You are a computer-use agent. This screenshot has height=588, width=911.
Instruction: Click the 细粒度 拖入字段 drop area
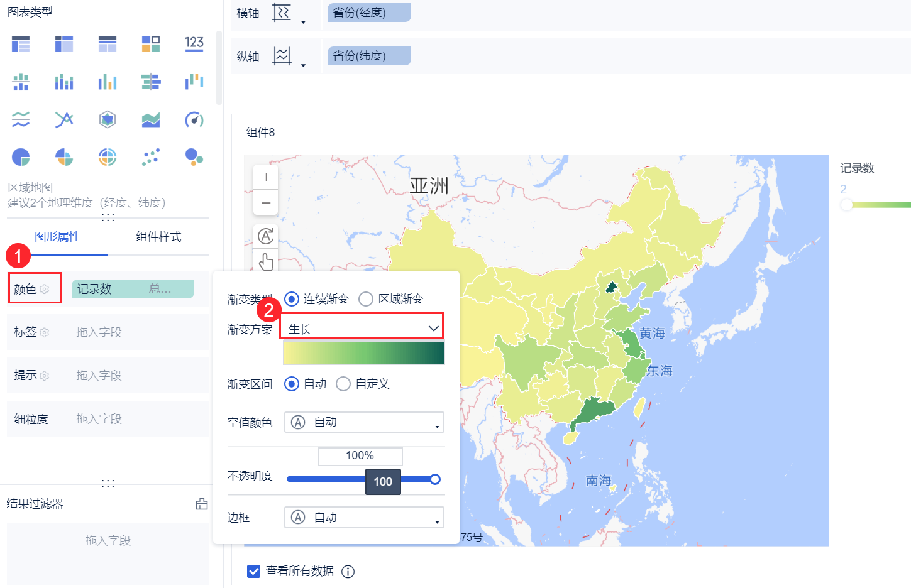(140, 418)
